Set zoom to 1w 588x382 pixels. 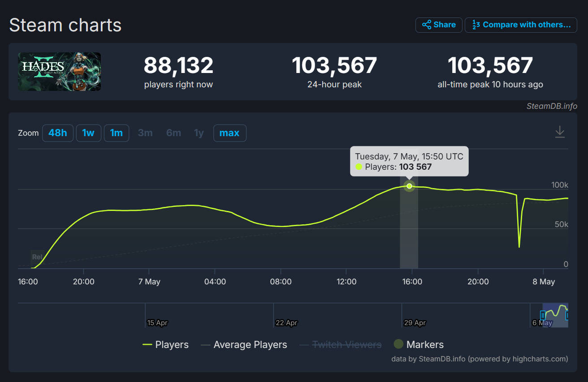[x=88, y=133]
